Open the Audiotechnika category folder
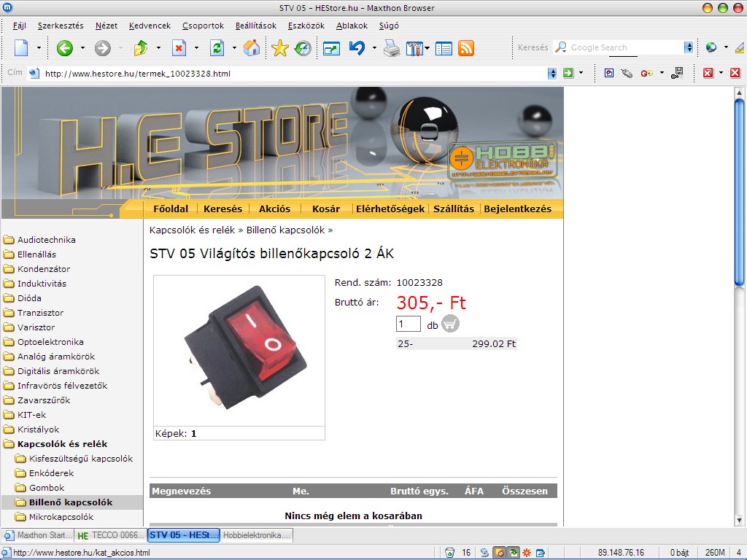The image size is (747, 560). tap(46, 239)
